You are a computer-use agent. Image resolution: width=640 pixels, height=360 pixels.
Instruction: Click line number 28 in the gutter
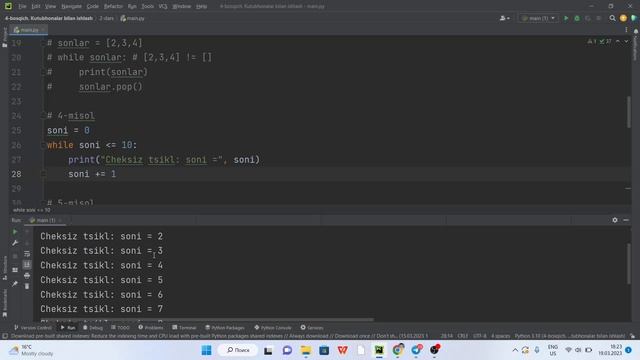tap(16, 174)
